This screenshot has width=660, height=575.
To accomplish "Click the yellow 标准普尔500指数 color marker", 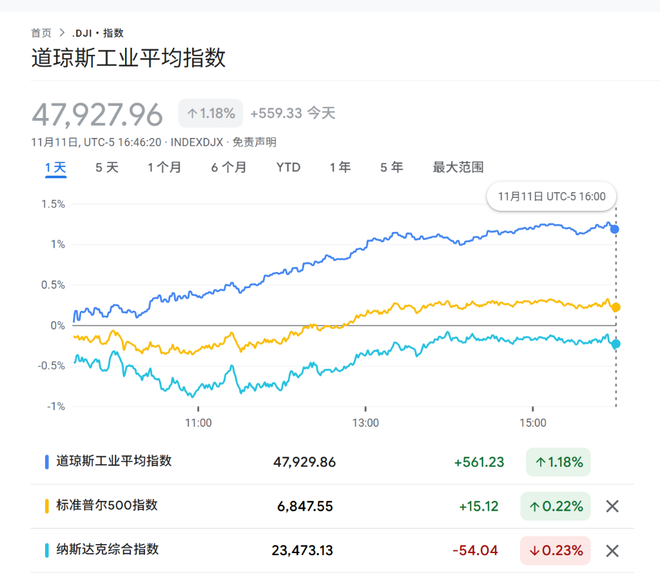I will point(47,506).
